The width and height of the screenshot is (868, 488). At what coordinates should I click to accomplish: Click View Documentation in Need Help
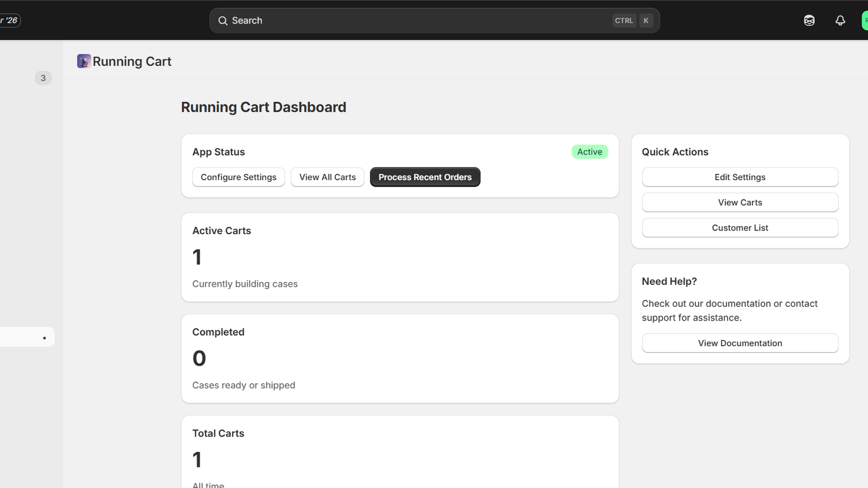coord(740,343)
